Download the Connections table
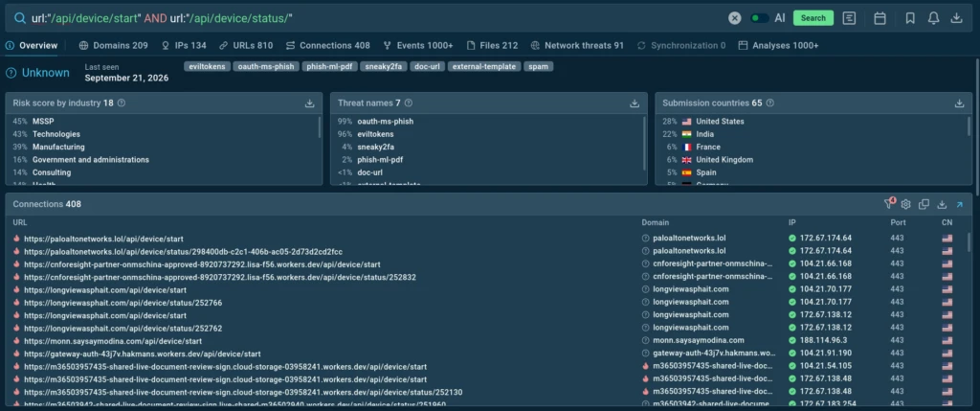Screen dimensions: 980x411 [942, 205]
